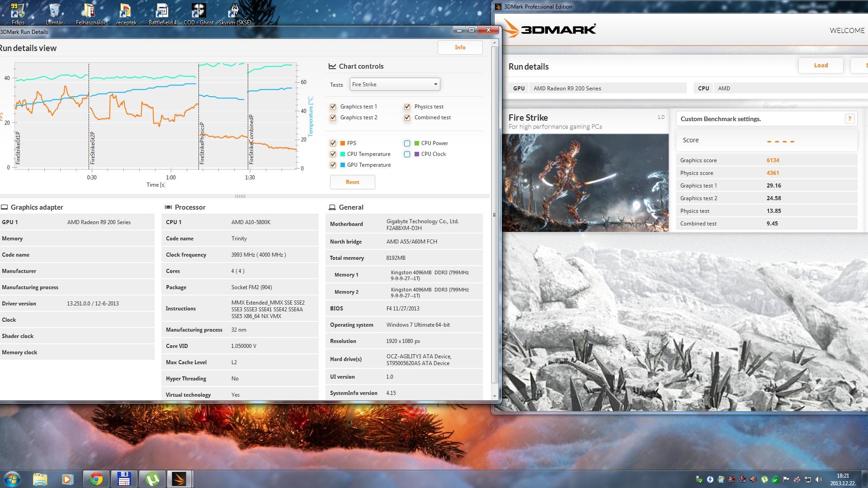The image size is (868, 488).
Task: Click the Safely Remove Hardware tray icon
Action: (699, 479)
